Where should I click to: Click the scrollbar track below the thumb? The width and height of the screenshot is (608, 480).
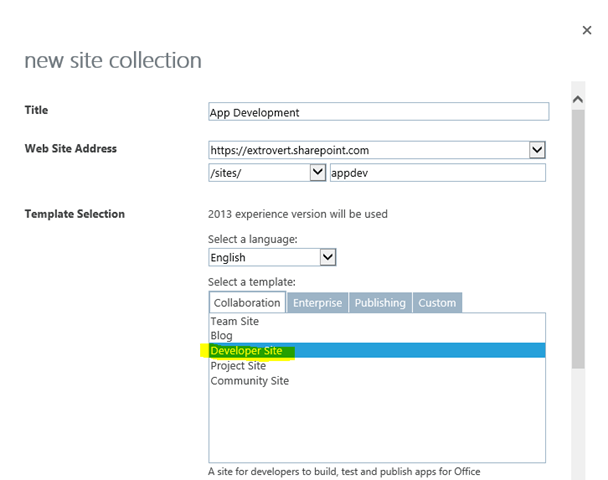577,420
